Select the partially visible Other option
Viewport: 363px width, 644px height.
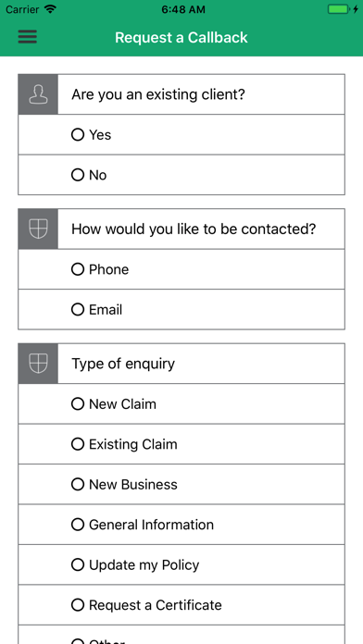[181, 635]
